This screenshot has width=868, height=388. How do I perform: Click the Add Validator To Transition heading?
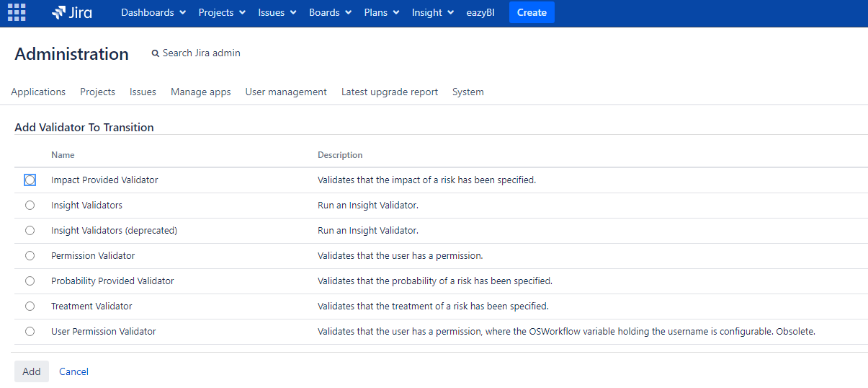(84, 128)
